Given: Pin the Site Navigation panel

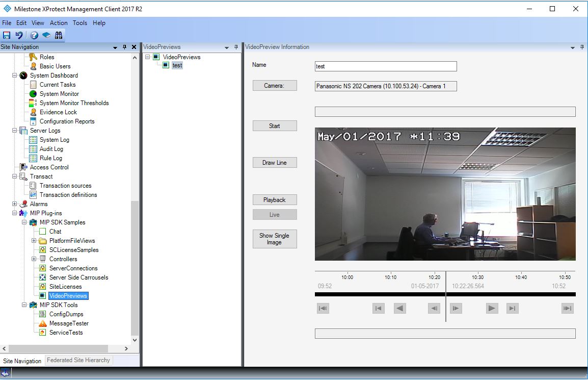Looking at the screenshot, I should coord(124,47).
